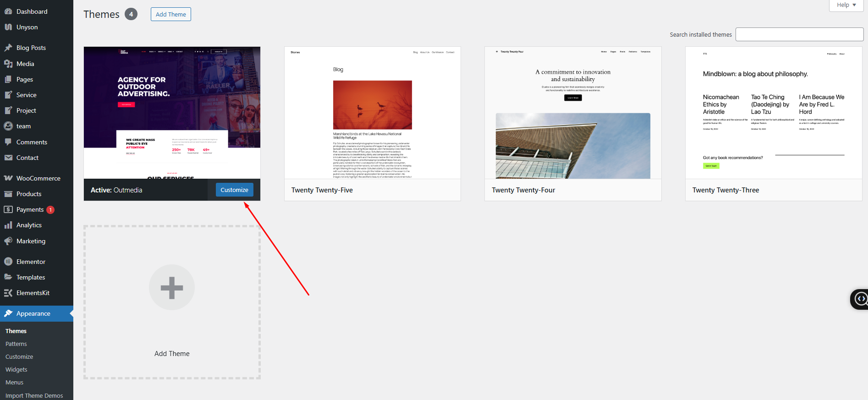Click the floating code widget icon at right edge
This screenshot has height=400, width=868.
tap(861, 299)
